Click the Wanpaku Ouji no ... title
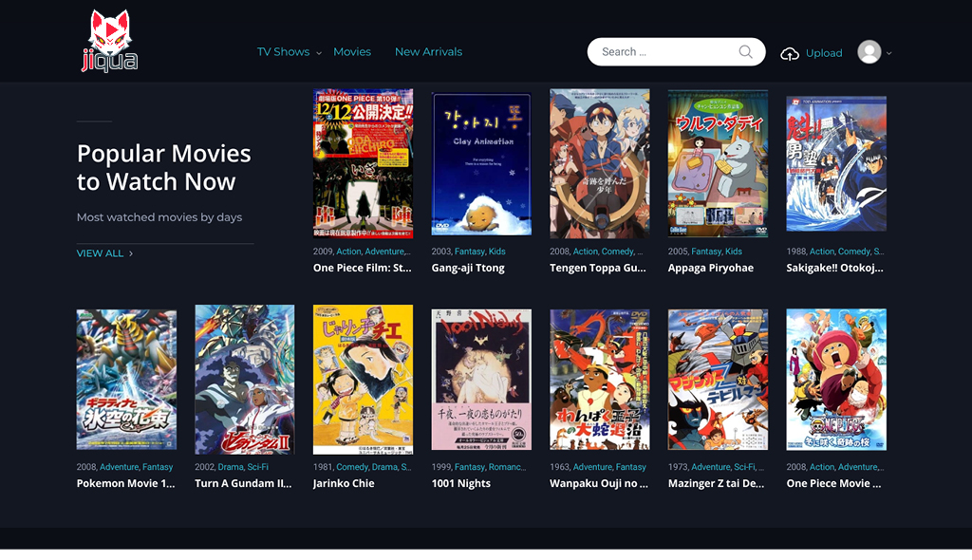 coord(599,483)
